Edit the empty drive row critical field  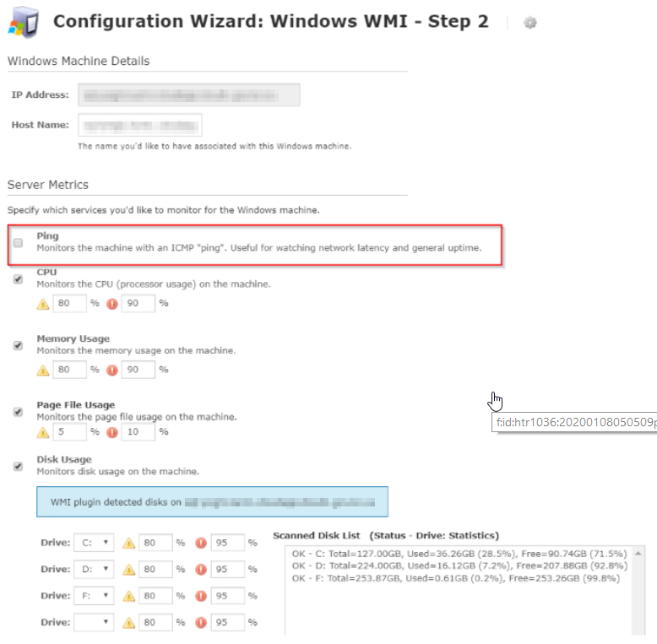point(227,622)
